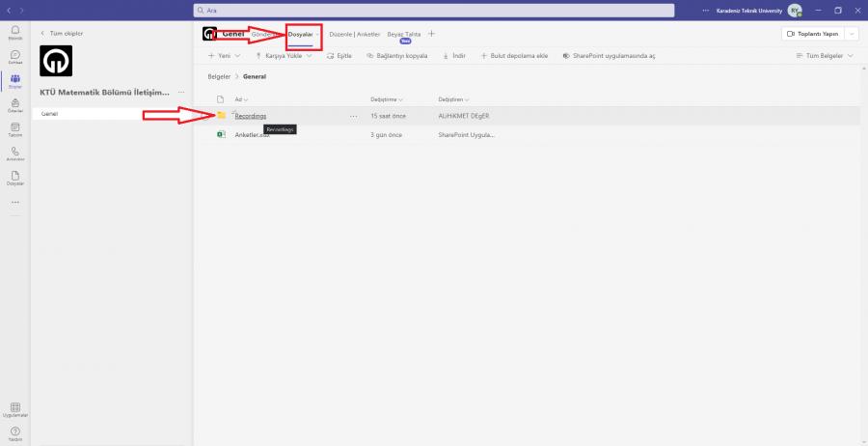
Task: Expand the Yeni (New) dropdown
Action: 224,56
